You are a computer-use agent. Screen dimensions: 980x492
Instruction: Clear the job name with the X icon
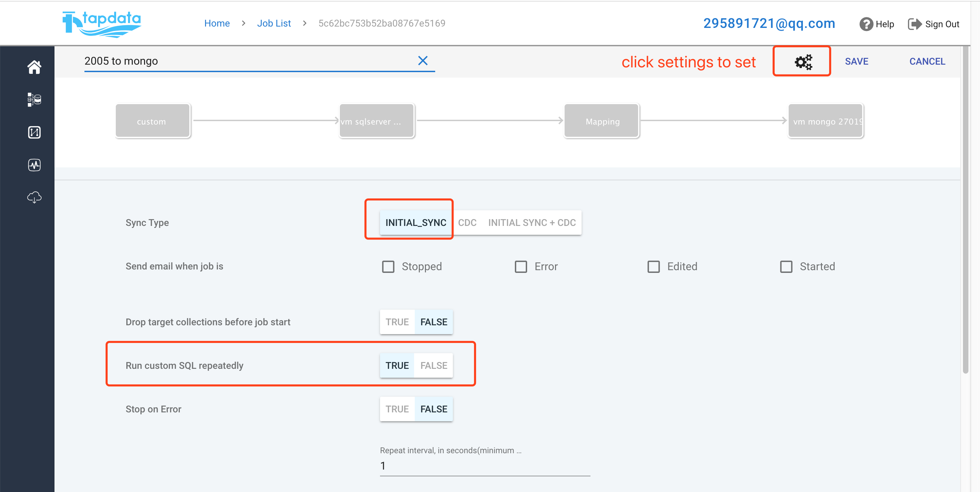click(423, 61)
